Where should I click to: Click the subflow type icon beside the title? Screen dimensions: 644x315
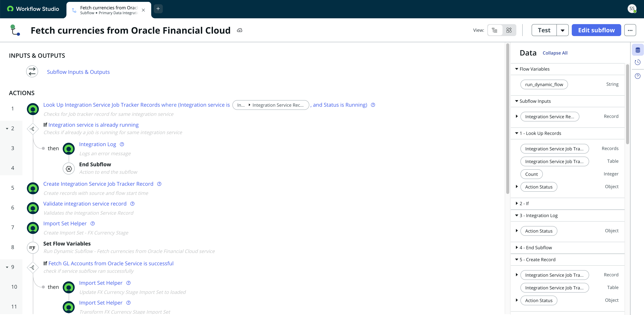pyautogui.click(x=15, y=30)
